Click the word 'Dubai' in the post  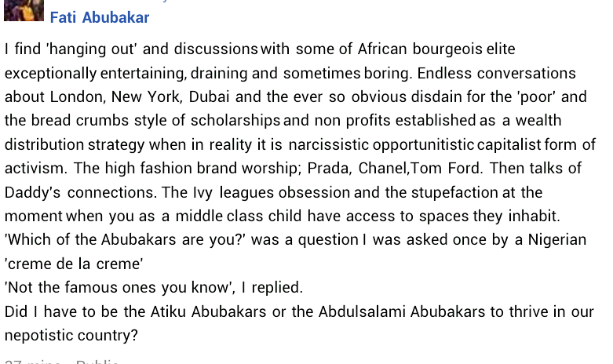(x=209, y=96)
